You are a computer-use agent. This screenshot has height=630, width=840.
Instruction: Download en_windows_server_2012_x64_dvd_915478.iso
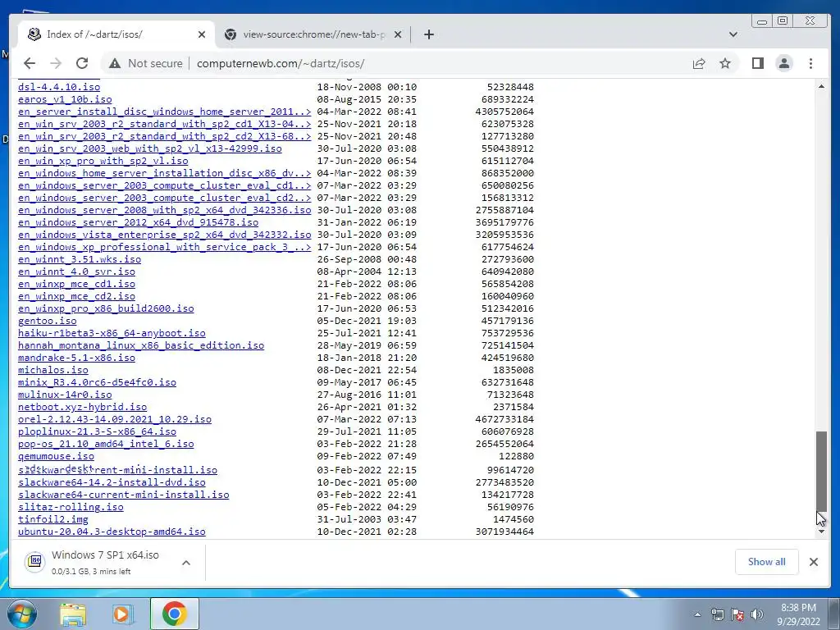pos(138,222)
